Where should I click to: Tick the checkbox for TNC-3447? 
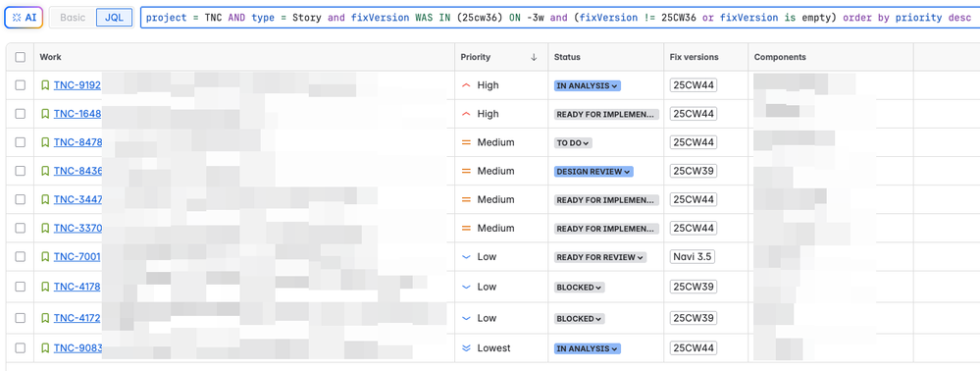click(21, 199)
